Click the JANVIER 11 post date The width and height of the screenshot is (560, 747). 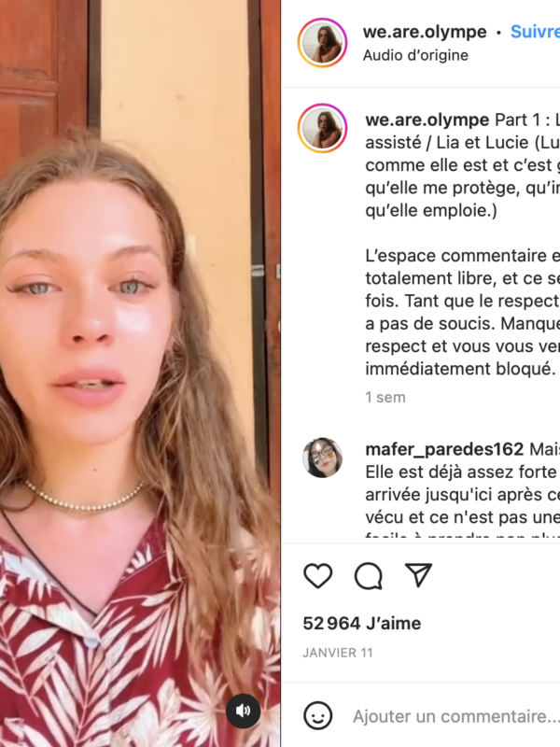click(x=338, y=653)
